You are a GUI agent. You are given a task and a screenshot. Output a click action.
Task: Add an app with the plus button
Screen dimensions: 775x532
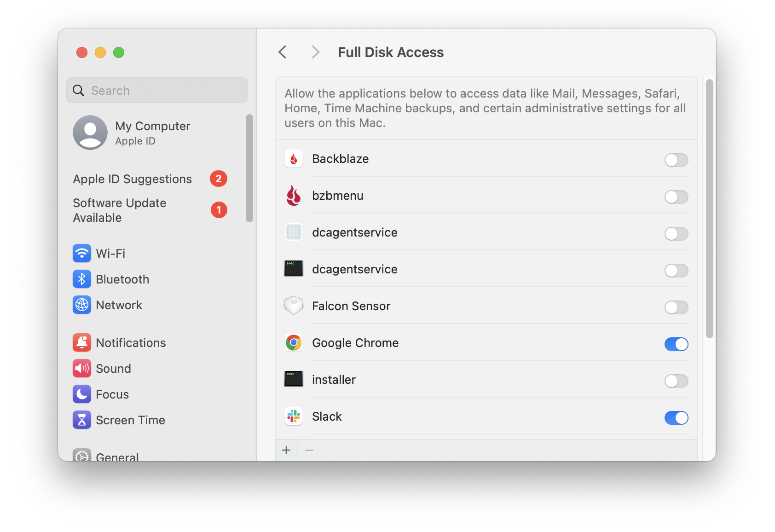coord(286,450)
